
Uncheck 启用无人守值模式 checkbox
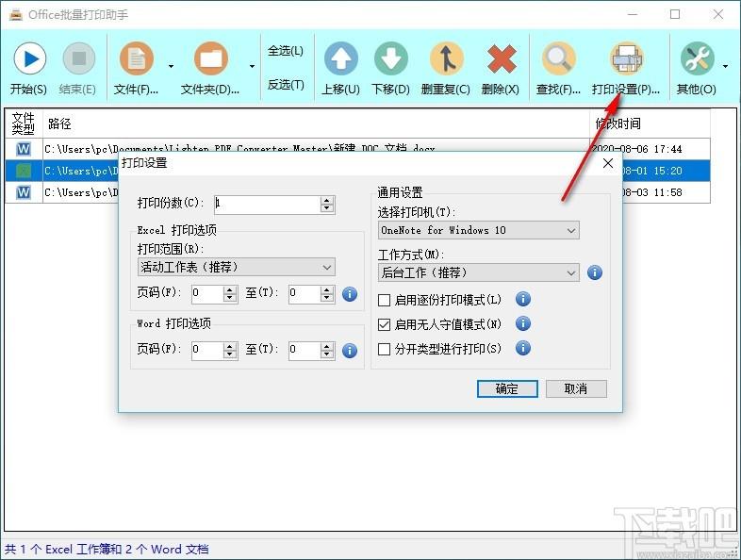coord(385,324)
